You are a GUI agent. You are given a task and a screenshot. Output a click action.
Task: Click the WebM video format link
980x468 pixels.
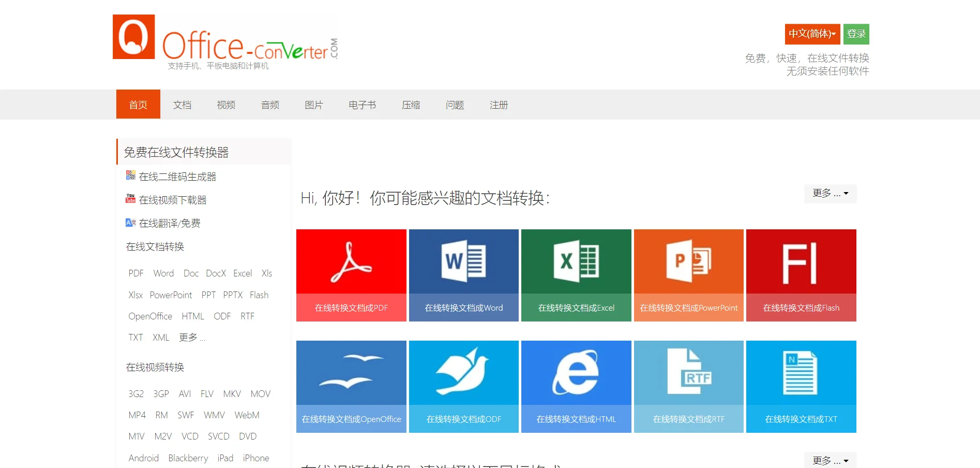(247, 415)
